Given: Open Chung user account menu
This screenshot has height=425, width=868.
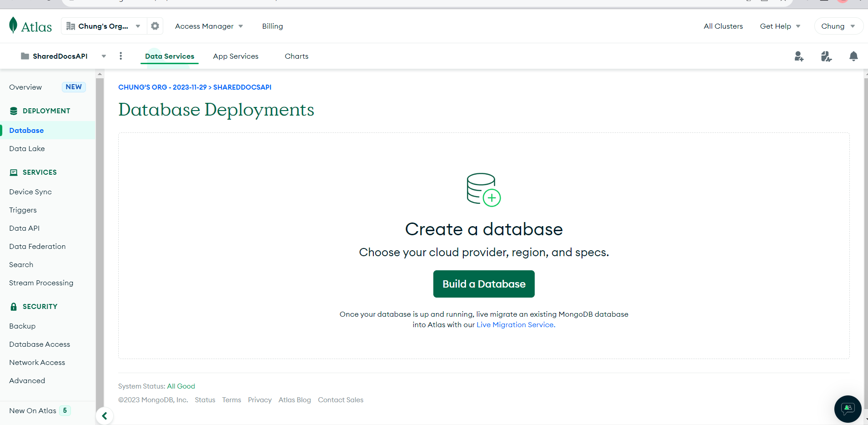Looking at the screenshot, I should pos(838,26).
